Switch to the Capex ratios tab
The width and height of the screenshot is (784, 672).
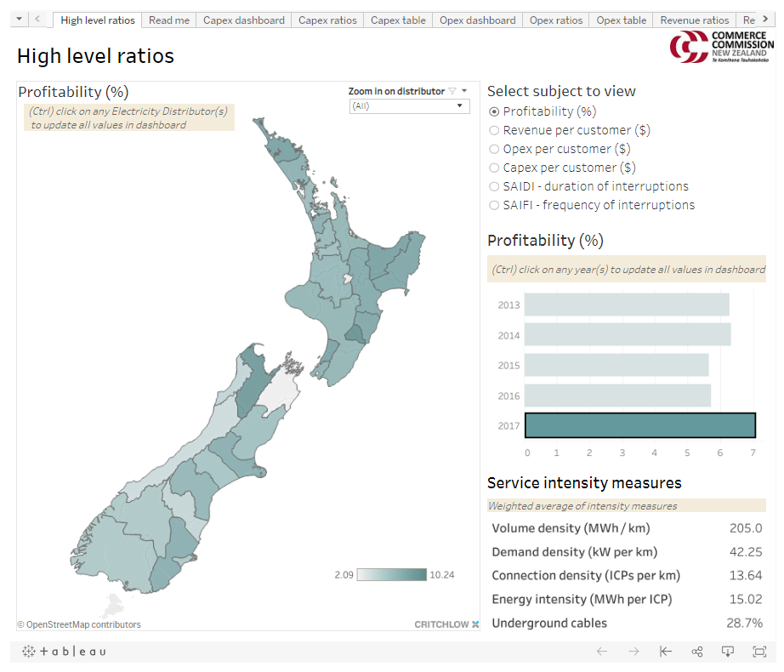(327, 20)
